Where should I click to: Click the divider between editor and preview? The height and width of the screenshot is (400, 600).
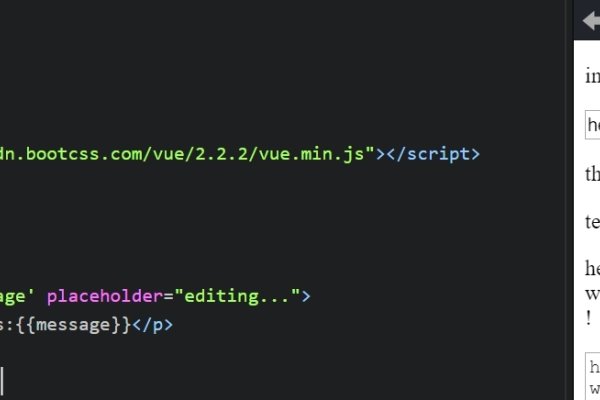[569, 200]
